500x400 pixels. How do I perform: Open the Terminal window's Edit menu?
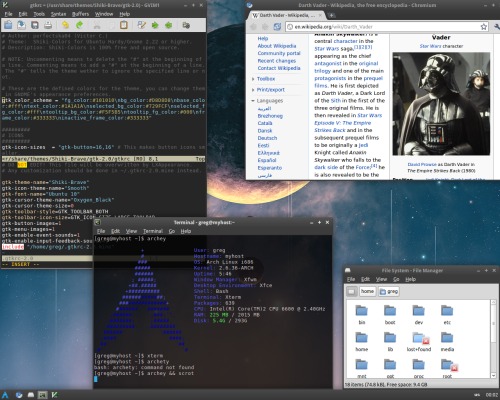(x=115, y=231)
